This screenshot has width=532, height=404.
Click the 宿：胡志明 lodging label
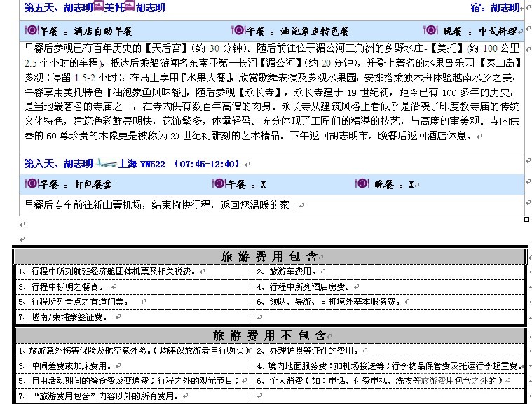(x=495, y=8)
